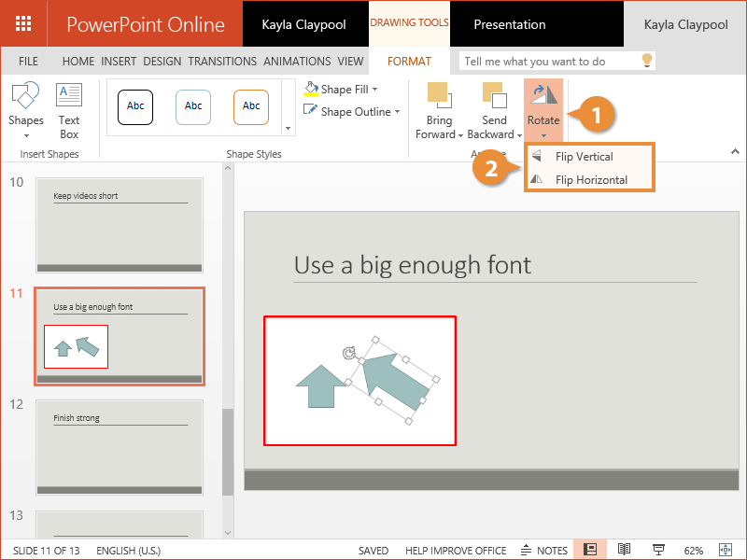Select slide 12 Finish strong thumbnail
This screenshot has width=747, height=560.
pos(119,448)
